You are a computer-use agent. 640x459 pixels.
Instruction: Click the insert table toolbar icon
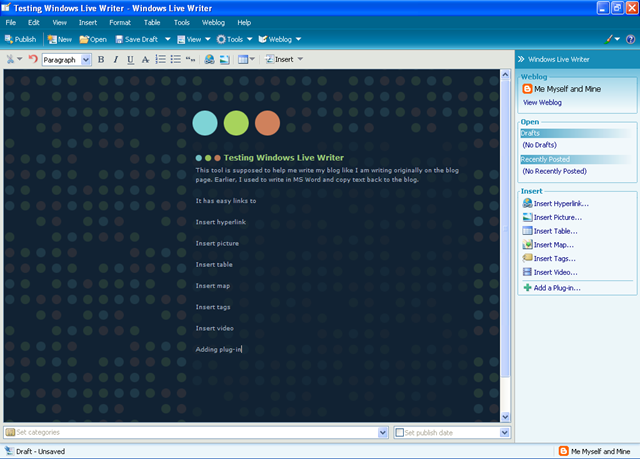point(243,60)
